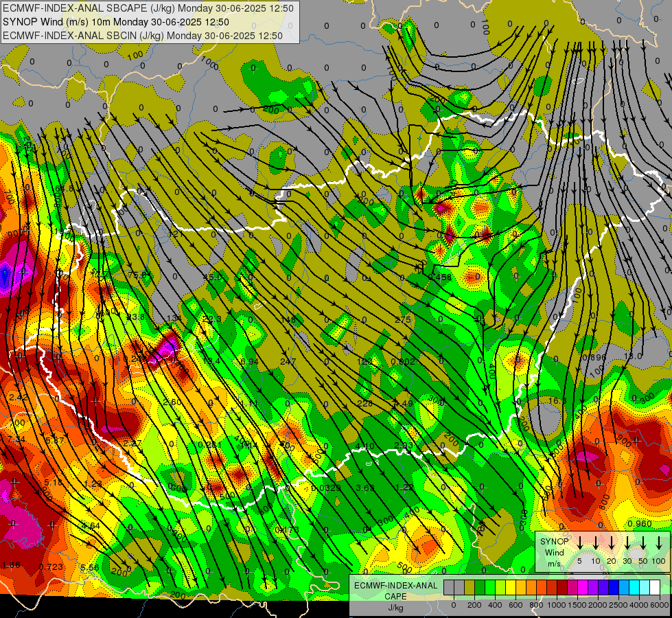Click the '0.896' value on the map
The height and width of the screenshot is (618, 672).
[594, 357]
